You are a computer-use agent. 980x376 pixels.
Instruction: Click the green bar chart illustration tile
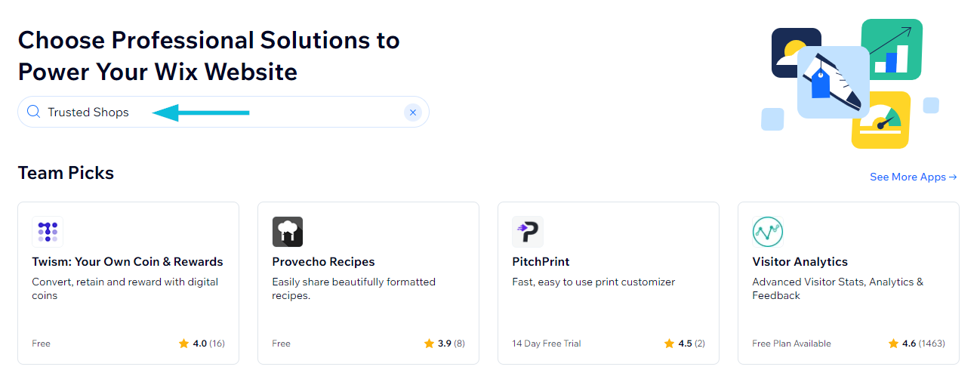tap(892, 49)
